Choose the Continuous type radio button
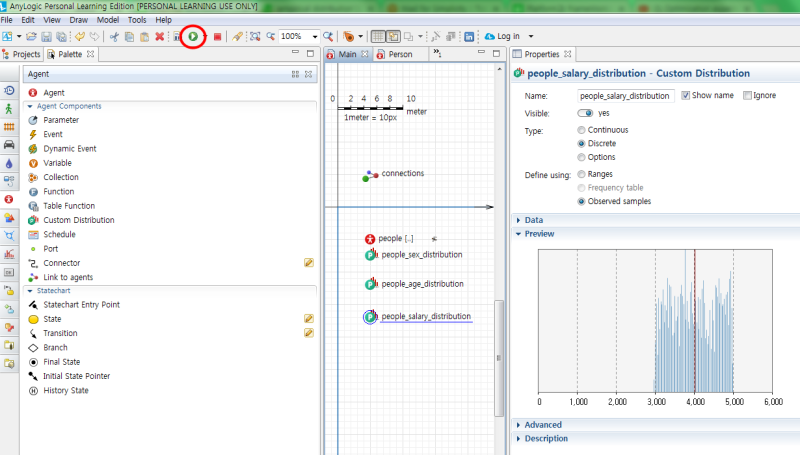 [581, 130]
